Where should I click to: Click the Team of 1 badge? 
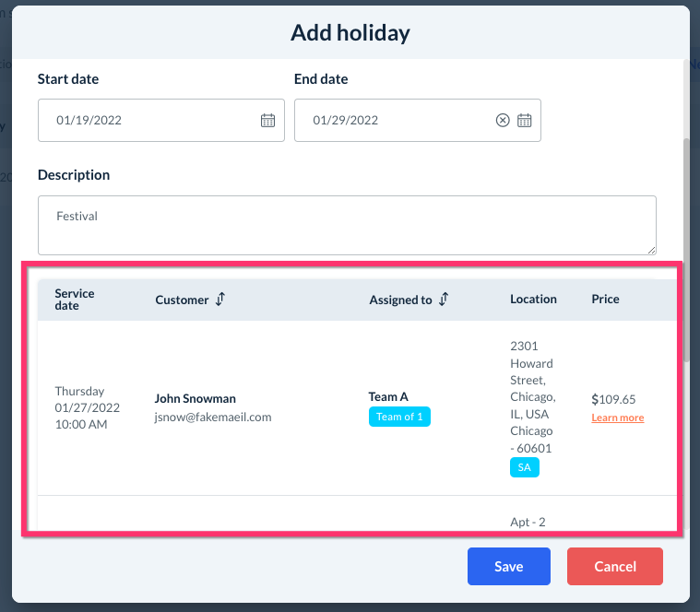(399, 417)
